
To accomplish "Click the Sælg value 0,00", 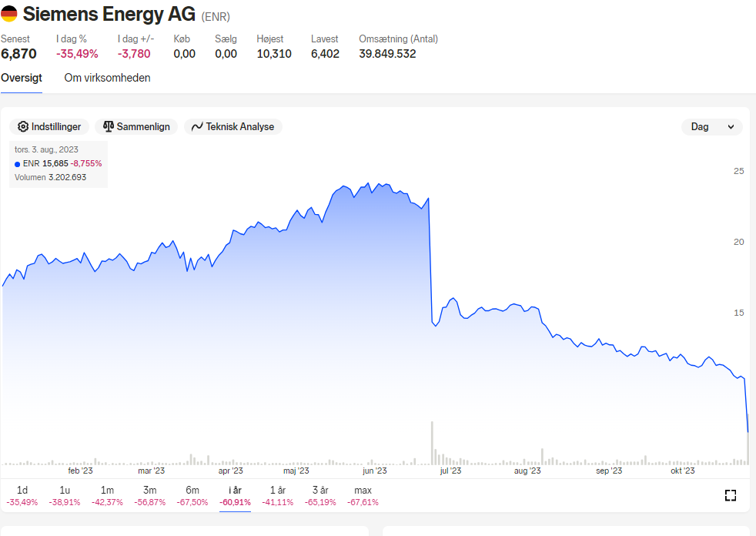I will pyautogui.click(x=226, y=54).
